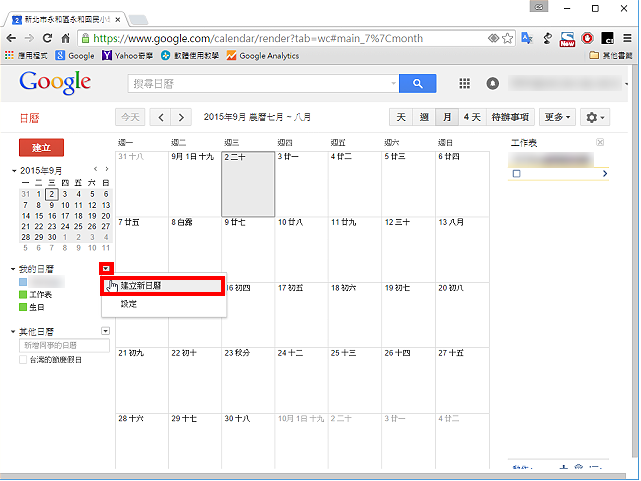Expand the 更多 dropdown menu
This screenshot has height=481, width=641.
557,117
